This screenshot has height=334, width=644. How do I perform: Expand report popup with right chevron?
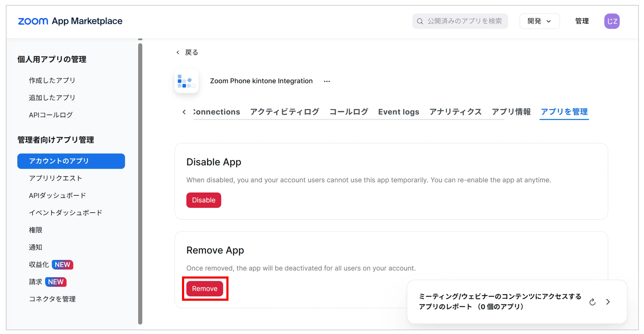tap(608, 302)
